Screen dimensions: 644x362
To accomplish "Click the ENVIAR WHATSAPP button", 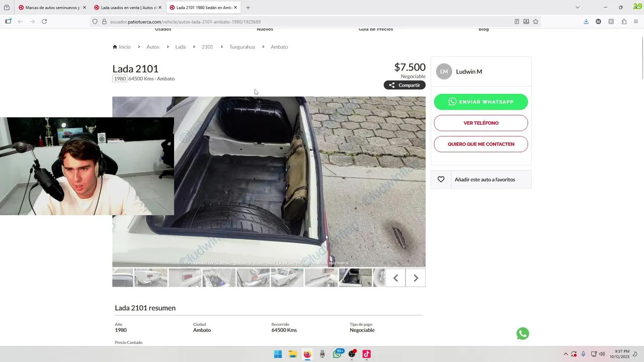I will 481,102.
